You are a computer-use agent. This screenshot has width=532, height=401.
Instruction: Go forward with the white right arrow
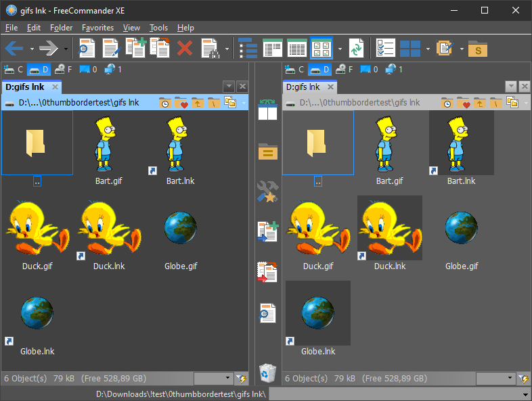[49, 49]
